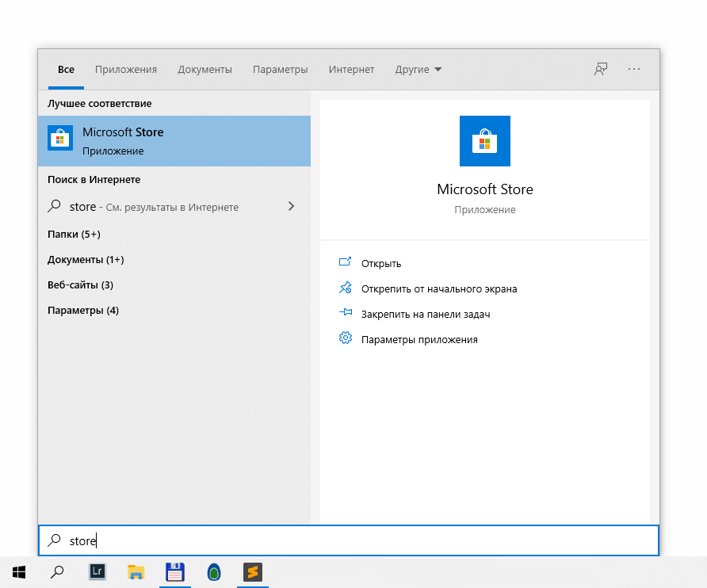Click the Microsoft Store icon in results list

coord(60,138)
